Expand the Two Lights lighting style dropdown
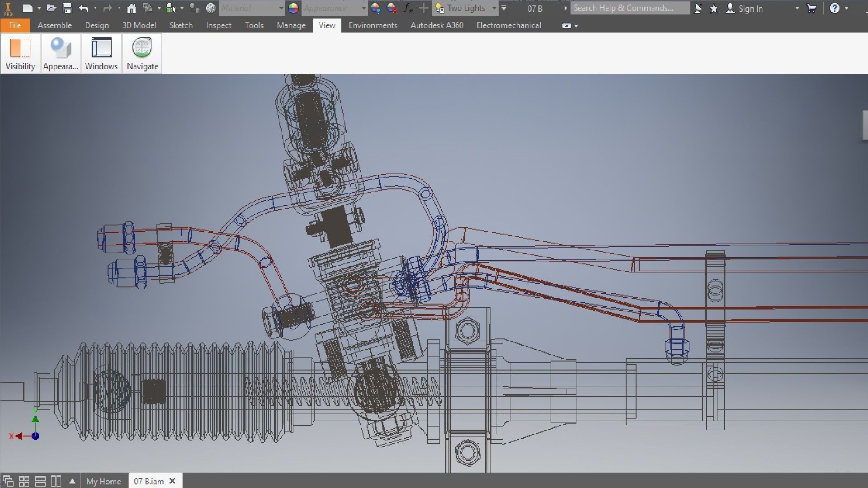Screen dimensions: 868x488 (494, 8)
